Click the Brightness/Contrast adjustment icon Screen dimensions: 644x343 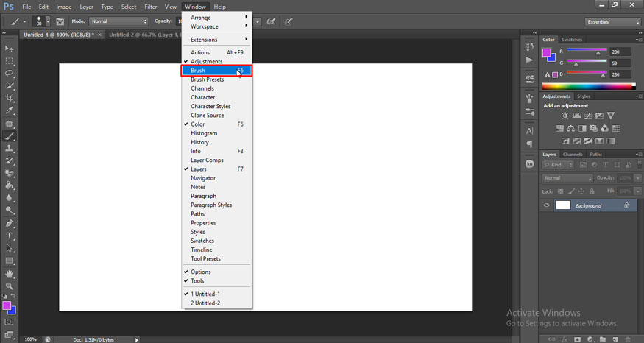[565, 116]
